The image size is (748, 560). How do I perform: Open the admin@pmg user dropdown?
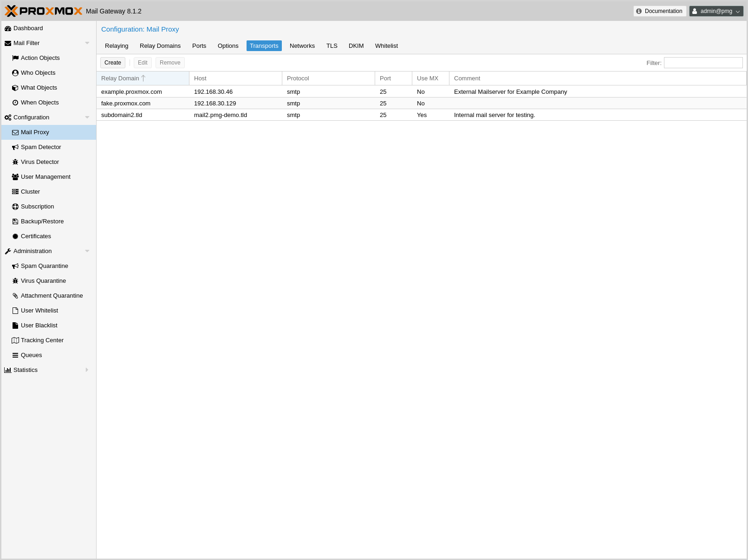click(716, 11)
